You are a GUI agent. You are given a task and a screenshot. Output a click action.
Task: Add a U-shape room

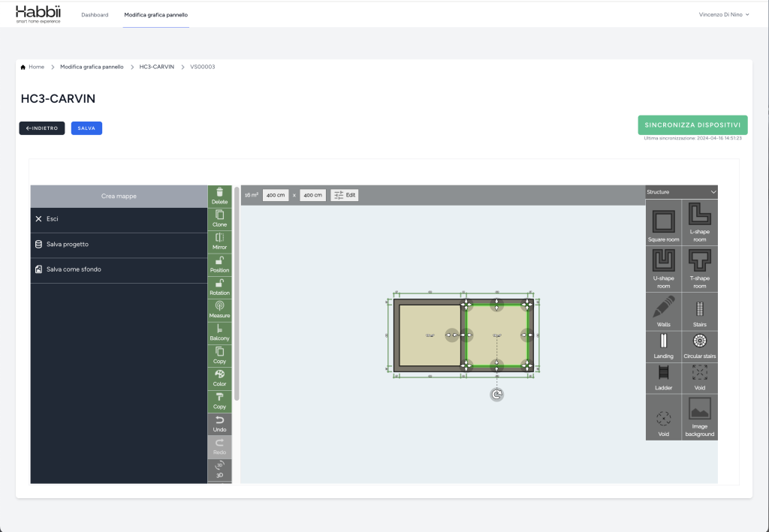663,269
